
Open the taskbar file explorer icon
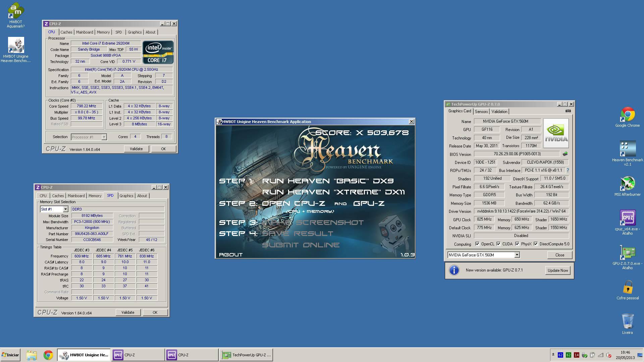point(31,355)
